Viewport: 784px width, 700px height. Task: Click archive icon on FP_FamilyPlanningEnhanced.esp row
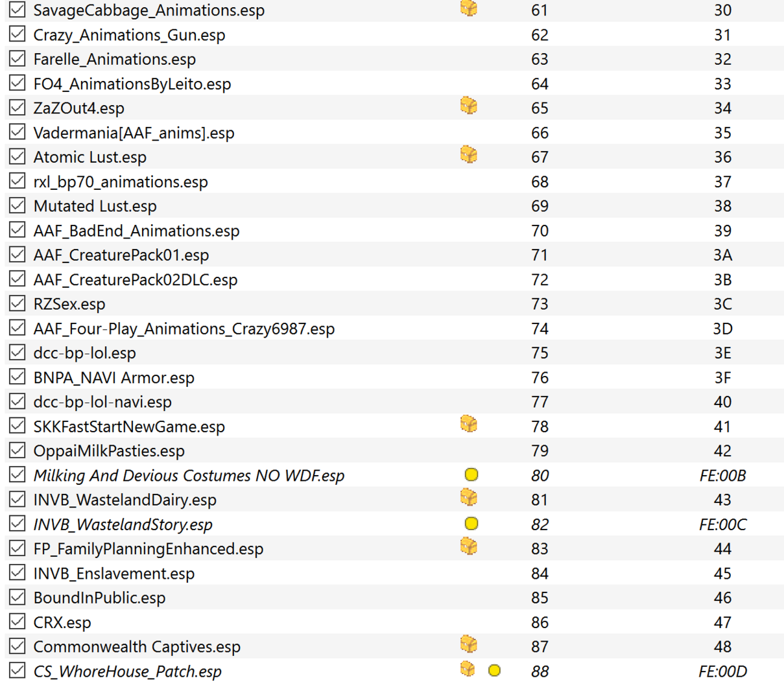pos(469,547)
